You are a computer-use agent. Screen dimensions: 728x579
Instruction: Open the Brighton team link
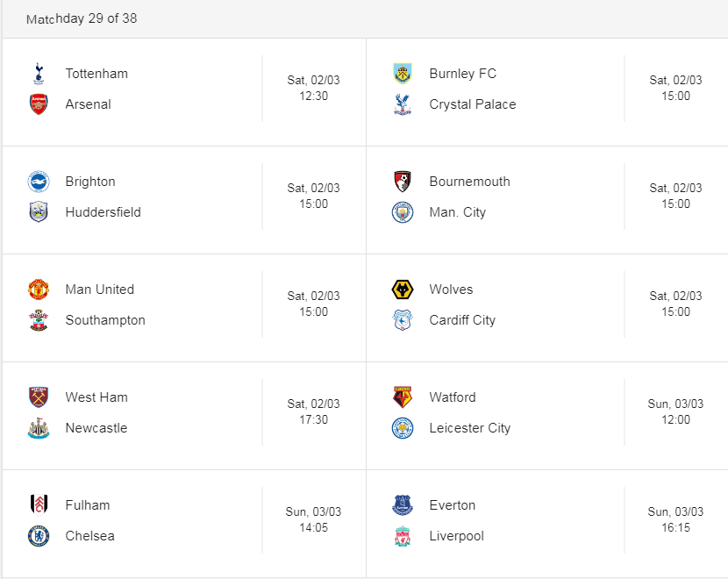pos(90,182)
